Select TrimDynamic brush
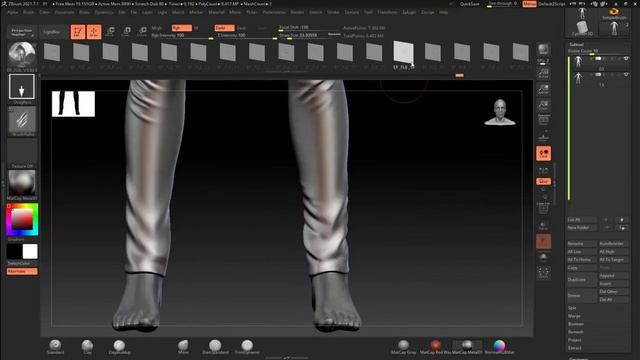640x360 pixels. click(247, 347)
